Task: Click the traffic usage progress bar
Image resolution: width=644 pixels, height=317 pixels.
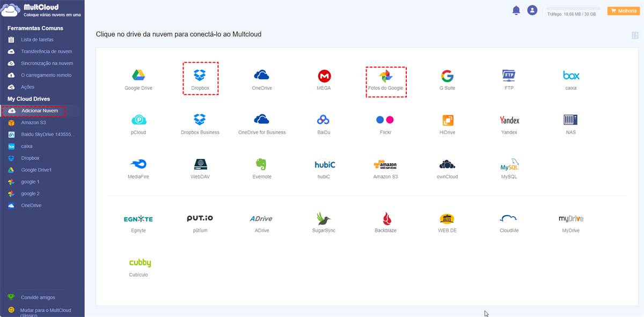Action: click(x=573, y=8)
